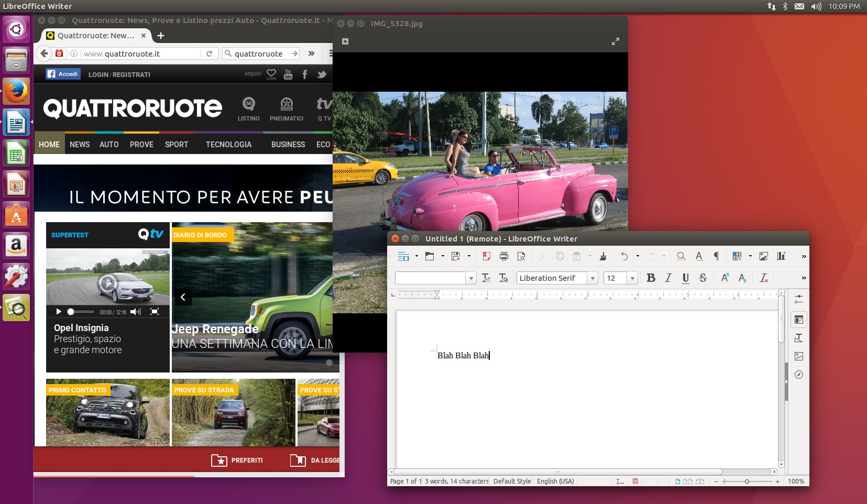
Task: Click the Open folder icon in Writer
Action: (x=430, y=256)
